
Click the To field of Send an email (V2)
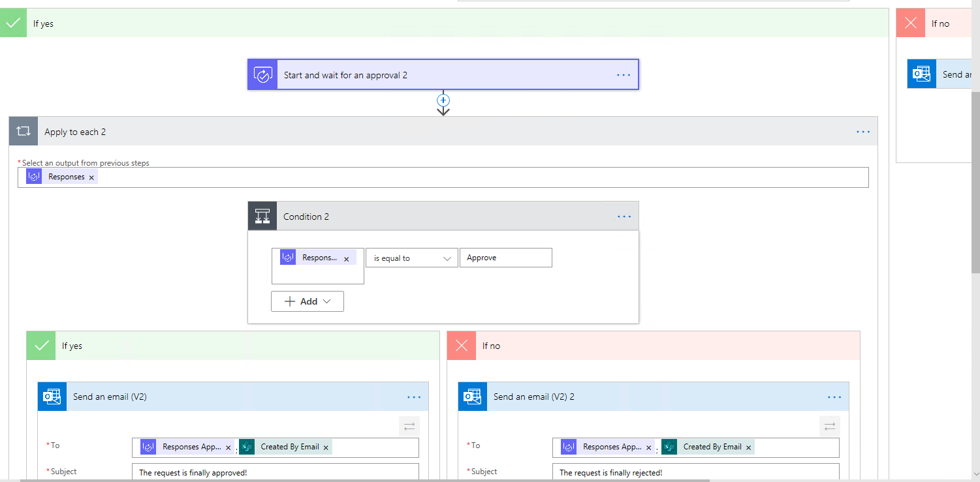point(276,447)
